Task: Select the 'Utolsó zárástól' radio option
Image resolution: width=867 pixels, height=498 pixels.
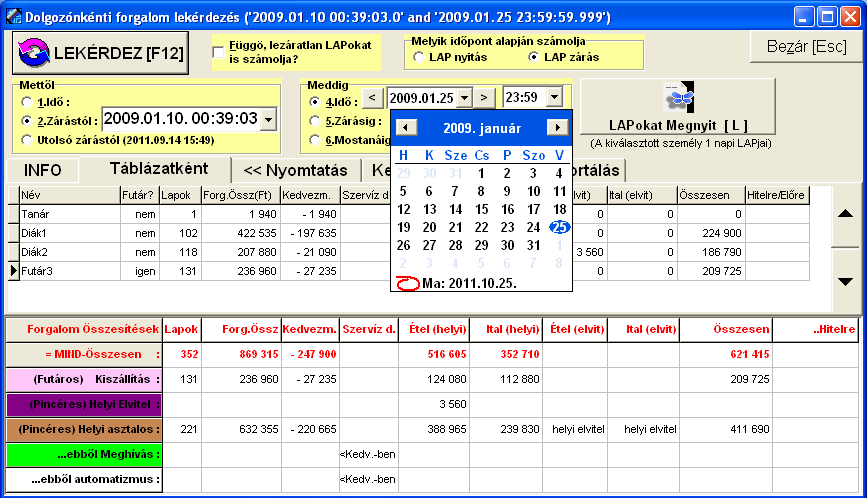Action: coord(27,140)
